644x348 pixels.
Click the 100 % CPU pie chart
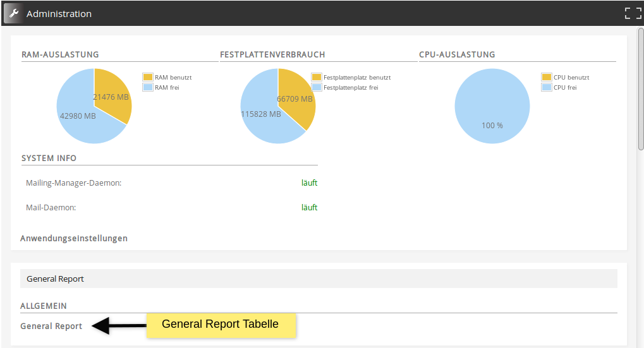(492, 105)
